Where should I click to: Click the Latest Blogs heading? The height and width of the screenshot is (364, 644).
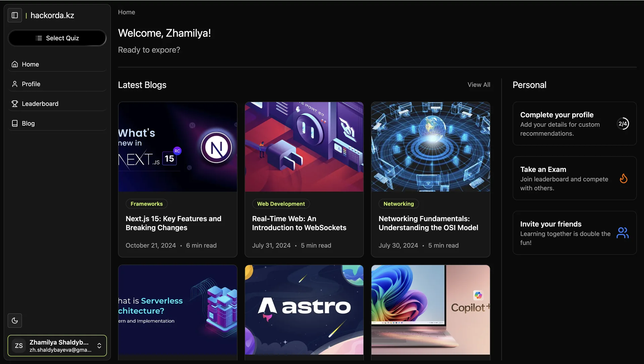142,85
